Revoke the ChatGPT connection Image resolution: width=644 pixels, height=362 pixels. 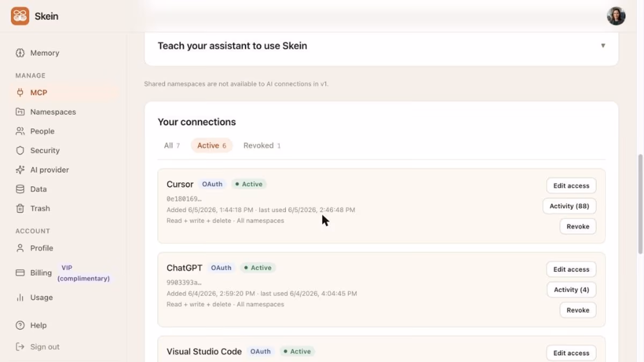[578, 310]
